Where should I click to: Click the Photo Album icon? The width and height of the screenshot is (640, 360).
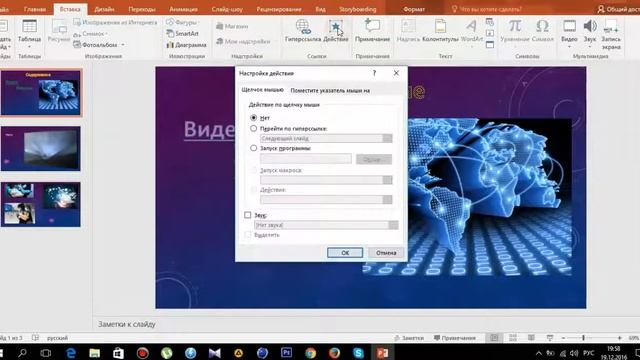point(77,44)
